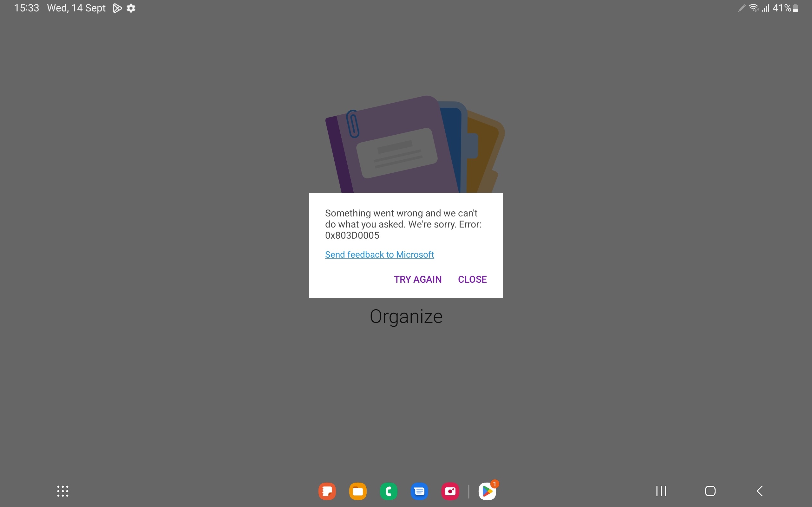Tap the app drawer grid icon

click(62, 491)
